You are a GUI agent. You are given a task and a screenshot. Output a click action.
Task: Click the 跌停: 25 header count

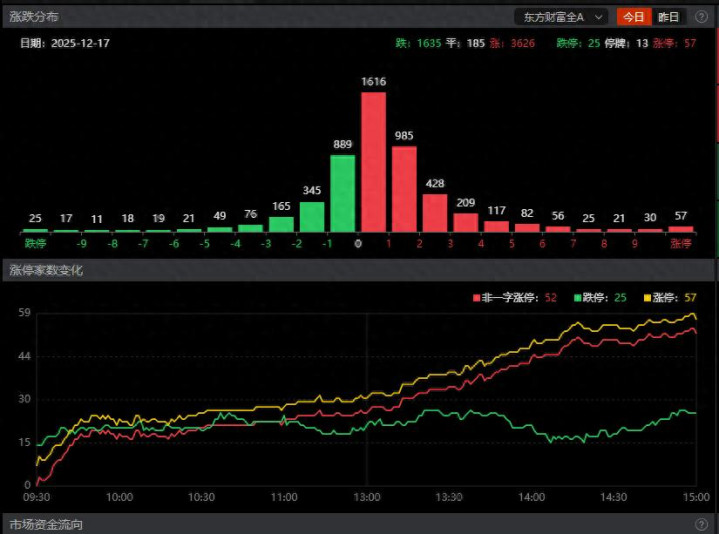[578, 43]
